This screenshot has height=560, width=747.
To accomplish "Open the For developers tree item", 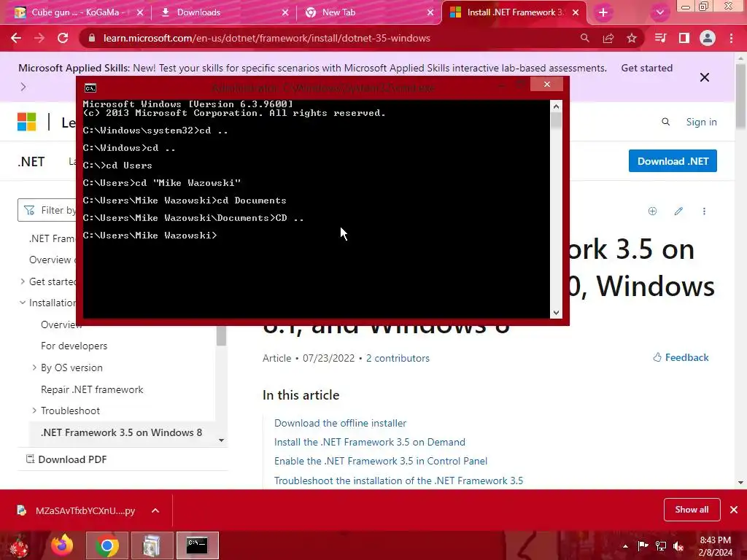I will click(74, 346).
